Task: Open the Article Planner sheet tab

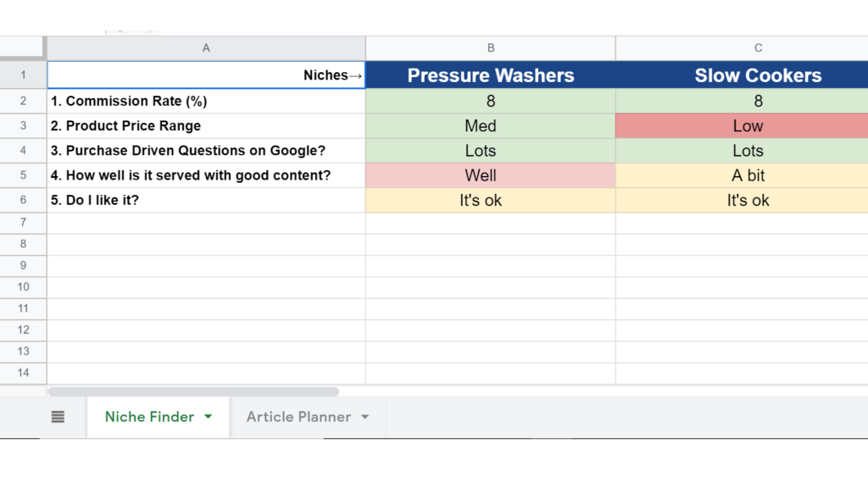Action: (298, 417)
